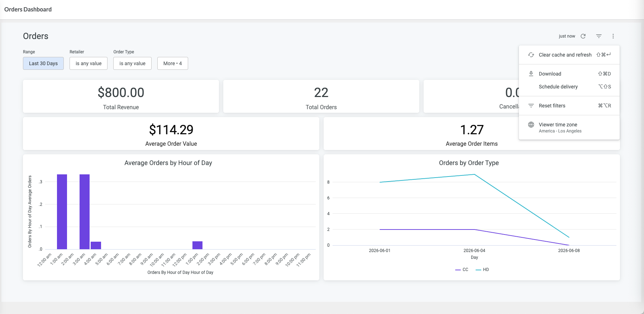Click the HD line's 2026-06-04 peak point
644x314 pixels.
(x=474, y=174)
